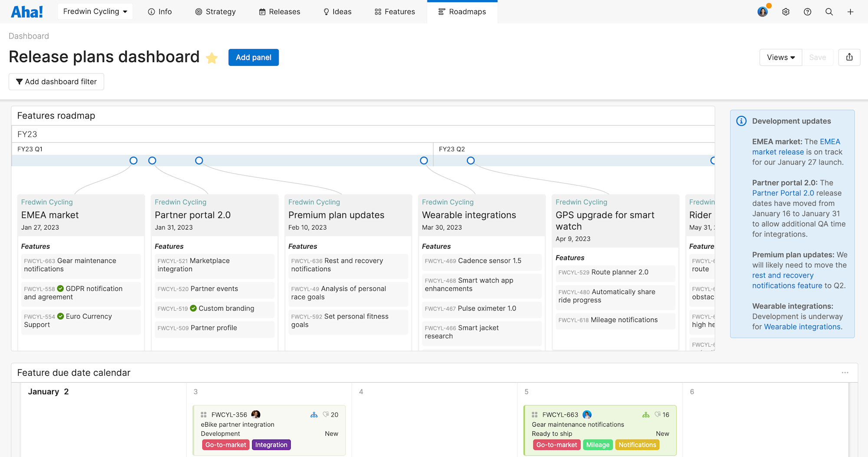Click the completed check on Custom branding
Image resolution: width=868 pixels, height=457 pixels.
[193, 308]
